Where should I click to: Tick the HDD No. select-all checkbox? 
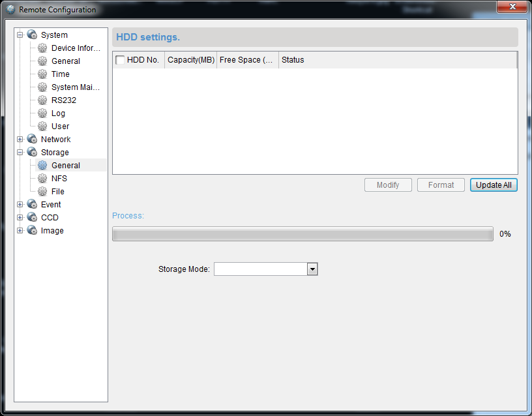pyautogui.click(x=120, y=60)
